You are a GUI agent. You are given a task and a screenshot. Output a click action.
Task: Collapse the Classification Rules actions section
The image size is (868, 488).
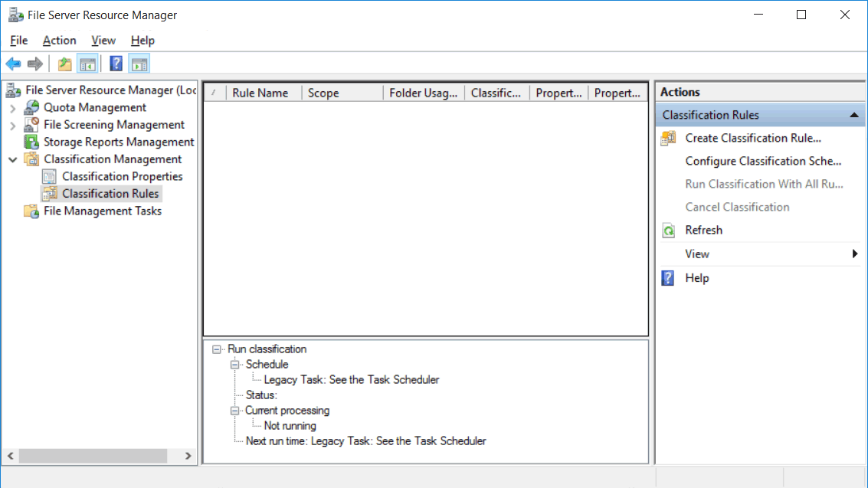tap(853, 115)
